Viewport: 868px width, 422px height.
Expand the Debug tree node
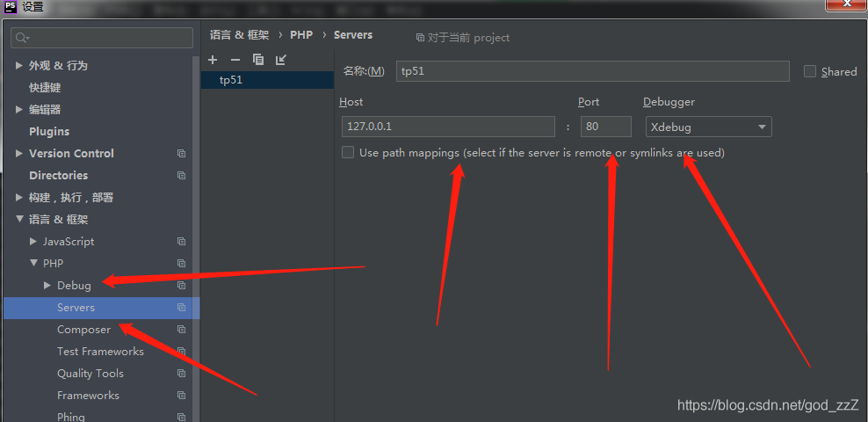coord(47,286)
